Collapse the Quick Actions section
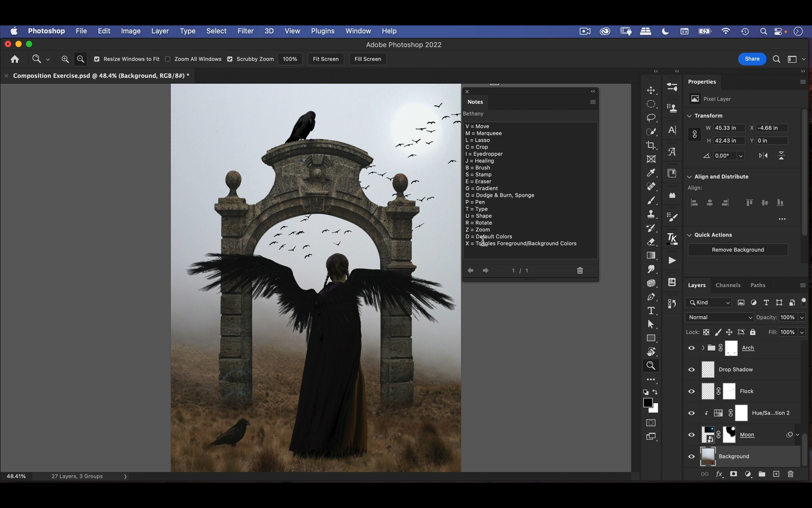The image size is (812, 508). pyautogui.click(x=689, y=235)
